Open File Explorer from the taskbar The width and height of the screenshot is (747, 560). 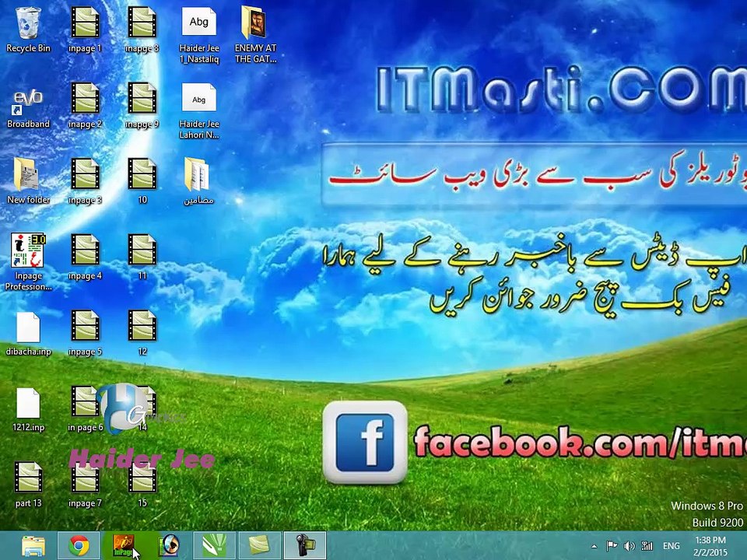point(33,546)
